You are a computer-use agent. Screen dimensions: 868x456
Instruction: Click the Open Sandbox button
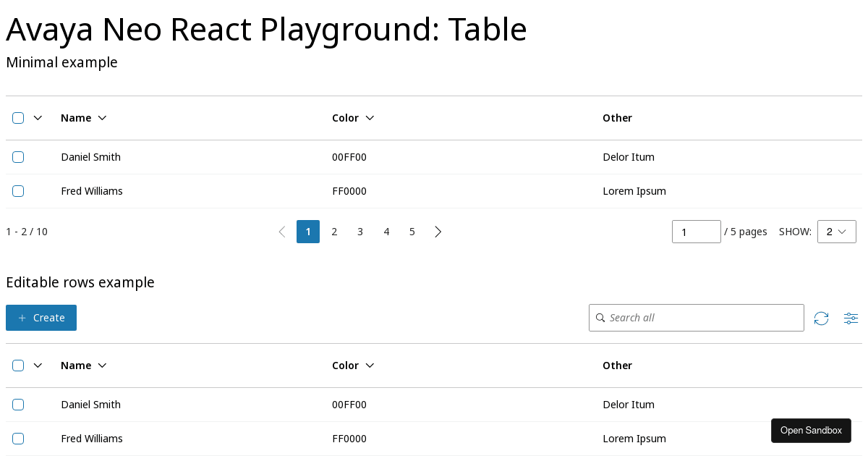[811, 431]
